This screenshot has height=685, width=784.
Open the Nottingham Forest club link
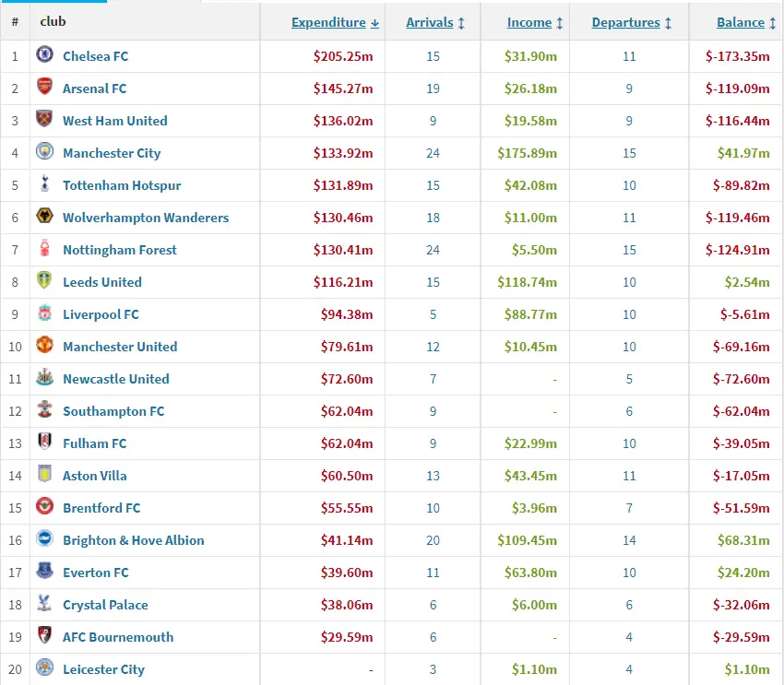pos(120,250)
